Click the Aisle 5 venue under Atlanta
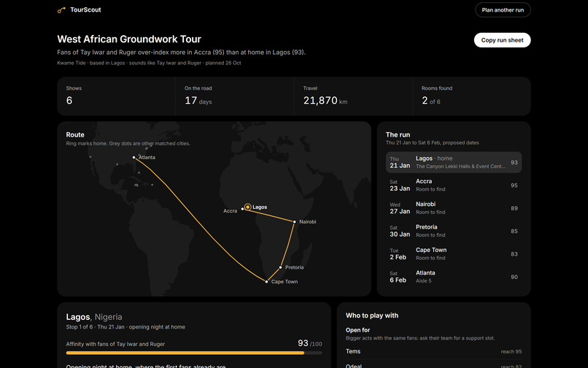Screen dimensions: 588x368 click(424, 281)
